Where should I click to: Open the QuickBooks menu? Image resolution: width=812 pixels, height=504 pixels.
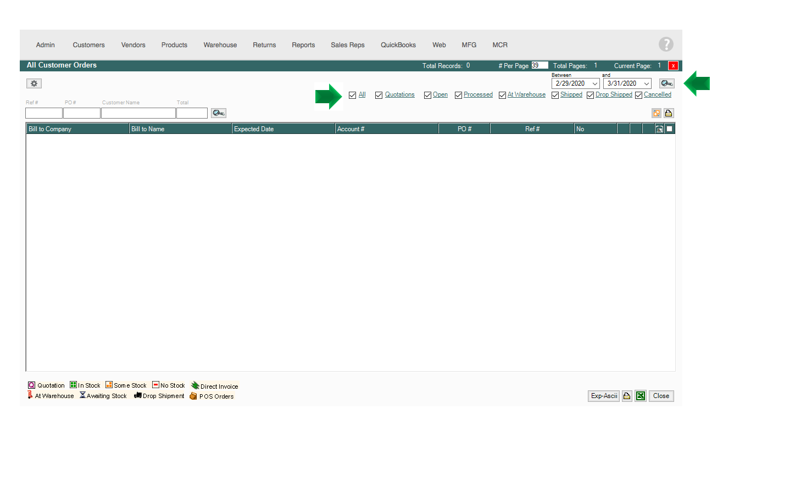tap(398, 45)
